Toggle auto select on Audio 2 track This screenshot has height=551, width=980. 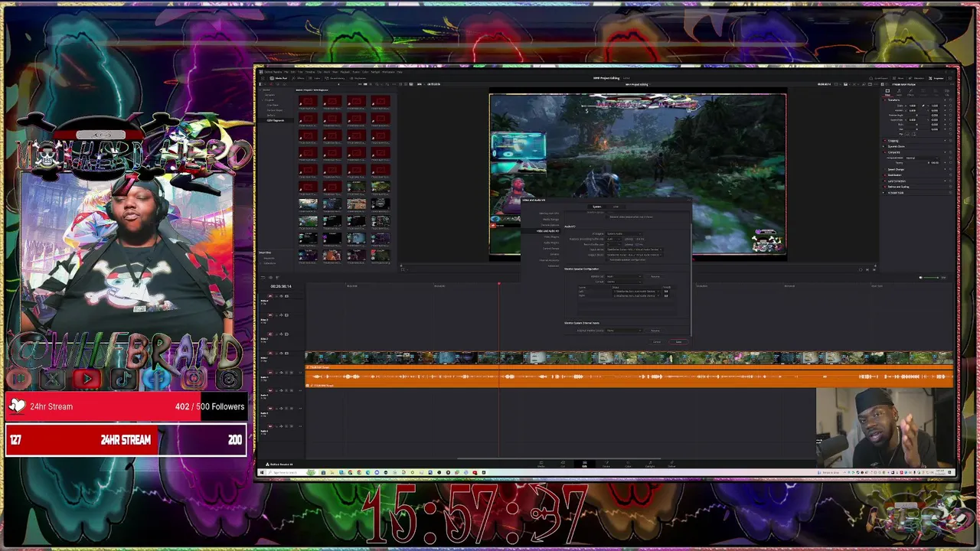tap(281, 390)
